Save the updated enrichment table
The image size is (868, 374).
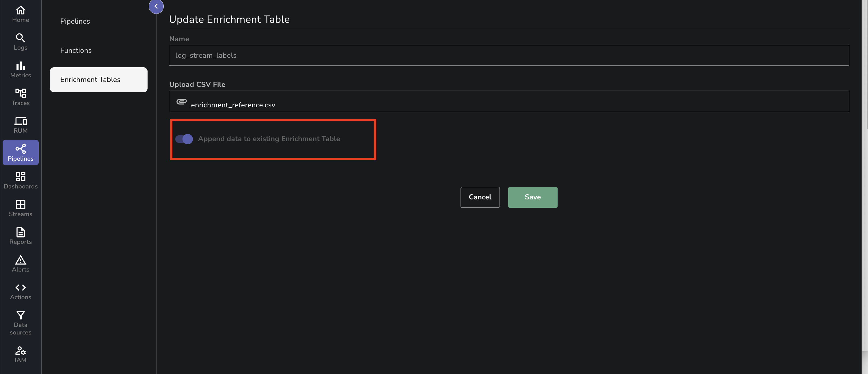coord(532,197)
